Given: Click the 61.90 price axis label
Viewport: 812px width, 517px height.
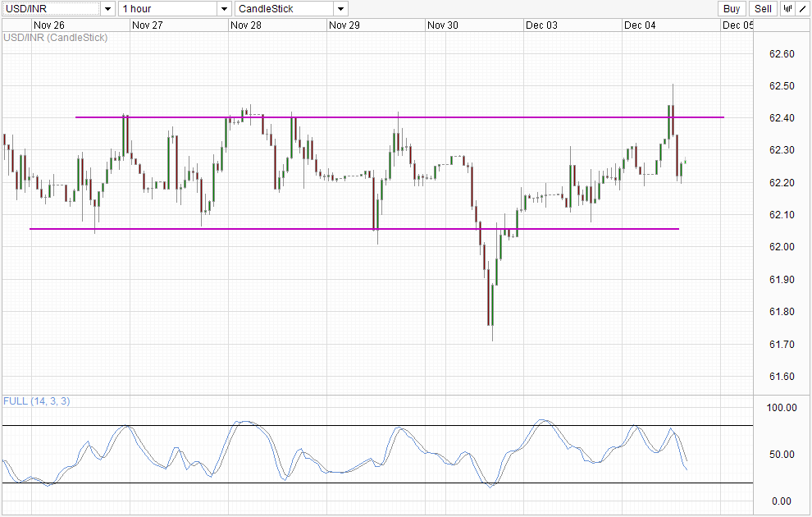Looking at the screenshot, I should coord(782,280).
